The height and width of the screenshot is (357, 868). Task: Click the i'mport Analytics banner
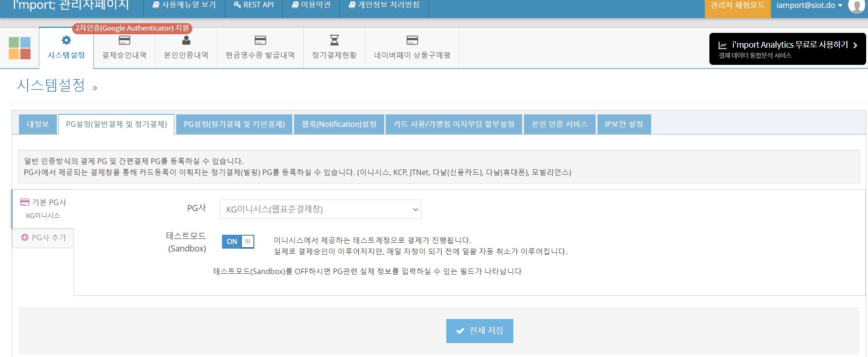pos(787,49)
